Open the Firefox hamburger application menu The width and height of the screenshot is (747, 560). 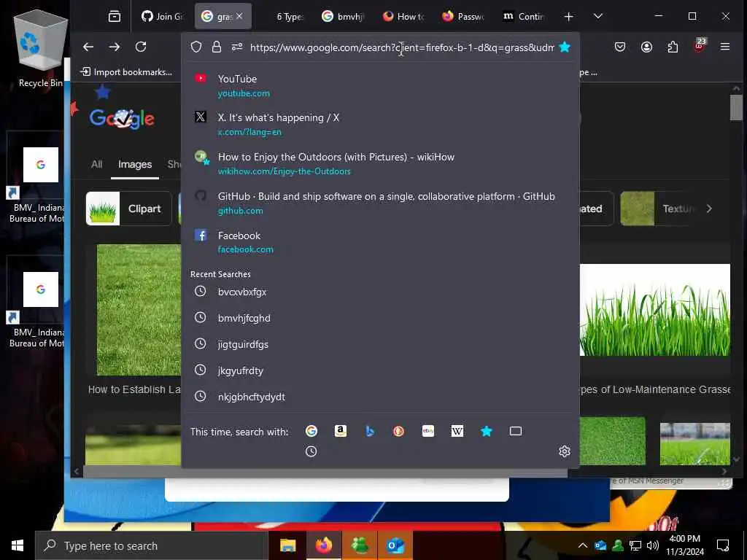click(725, 47)
